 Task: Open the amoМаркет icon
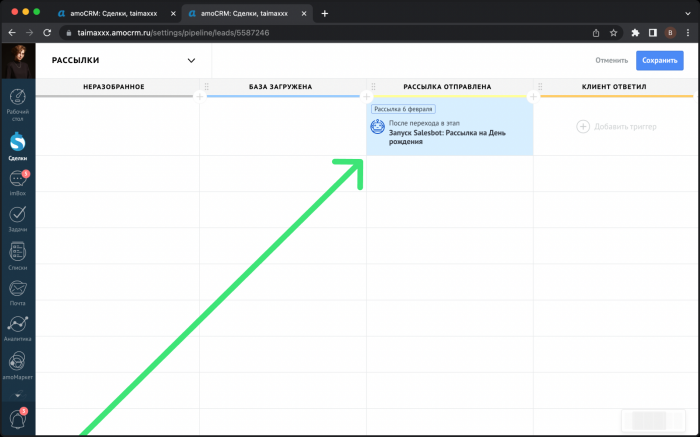pyautogui.click(x=17, y=362)
